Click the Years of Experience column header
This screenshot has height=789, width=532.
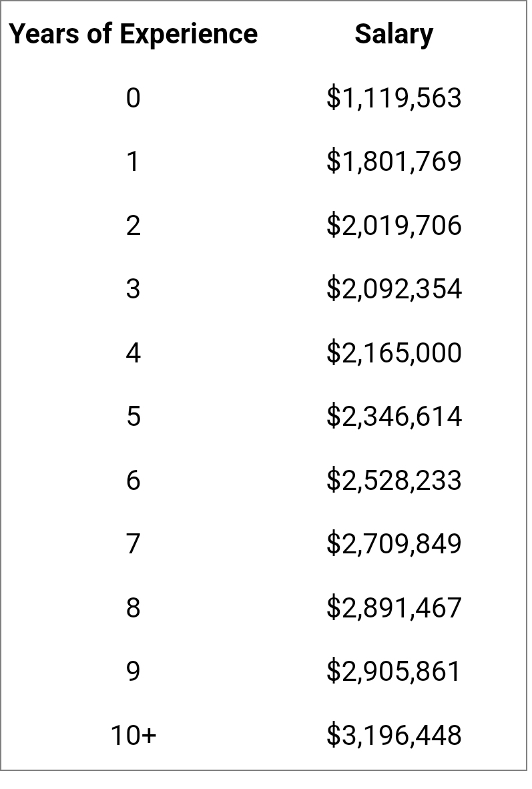[133, 34]
